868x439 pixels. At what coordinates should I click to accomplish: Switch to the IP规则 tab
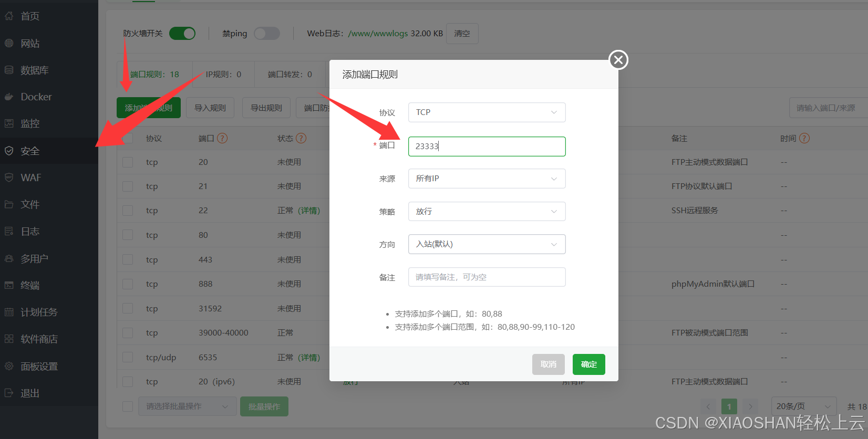pos(223,75)
